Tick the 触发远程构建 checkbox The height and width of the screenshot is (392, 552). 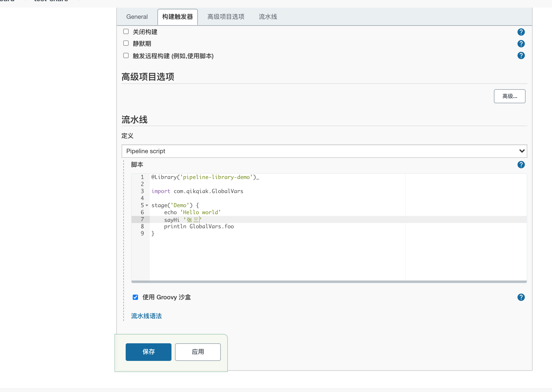pyautogui.click(x=126, y=55)
